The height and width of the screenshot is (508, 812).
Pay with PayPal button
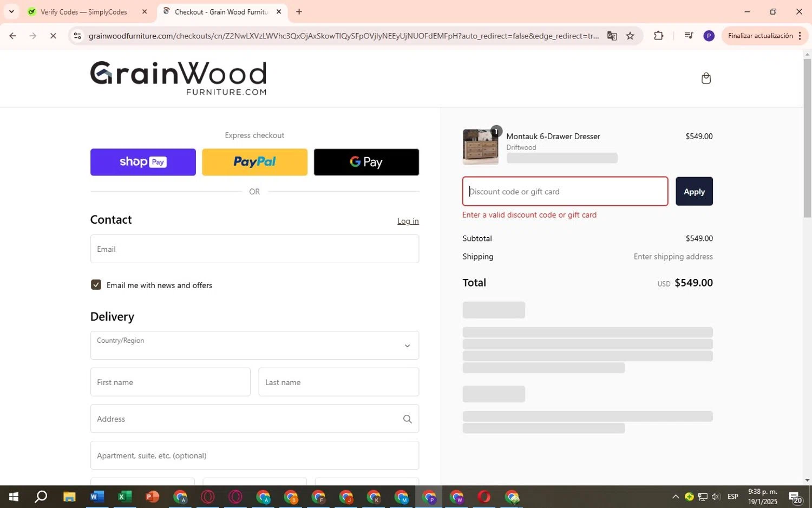point(254,162)
